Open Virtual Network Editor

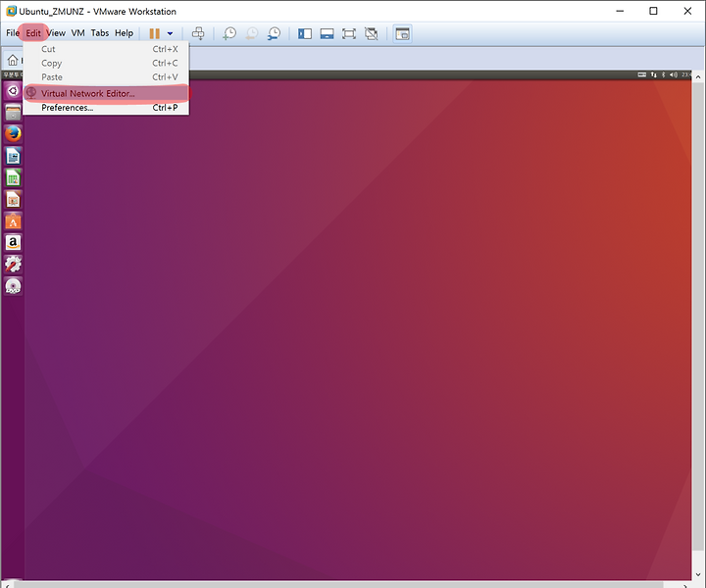(x=106, y=93)
